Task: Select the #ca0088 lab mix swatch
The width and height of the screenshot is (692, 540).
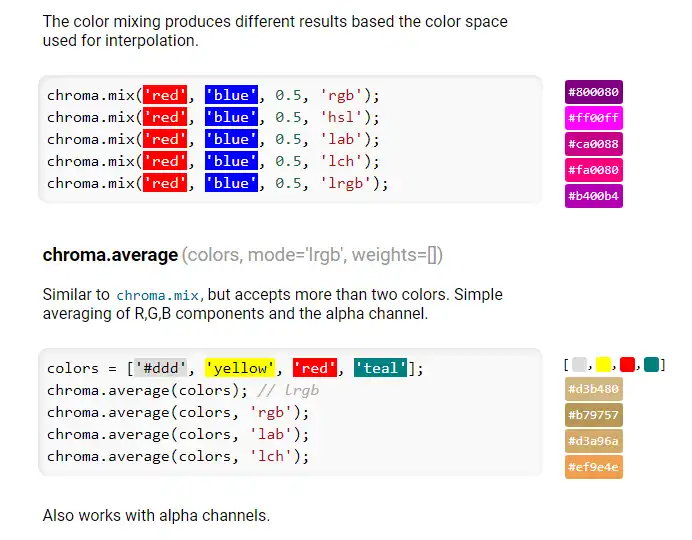Action: [x=594, y=144]
